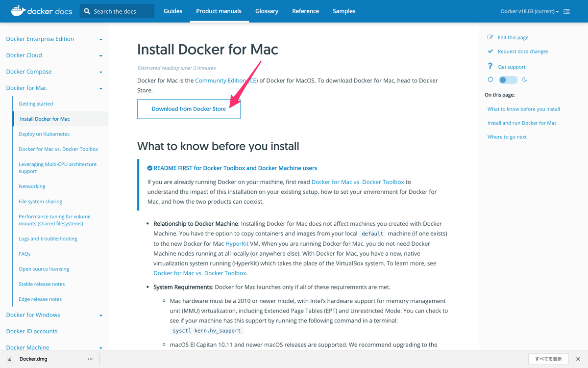The image size is (588, 368).
Task: Click the moon dark-mode icon
Action: click(x=524, y=79)
